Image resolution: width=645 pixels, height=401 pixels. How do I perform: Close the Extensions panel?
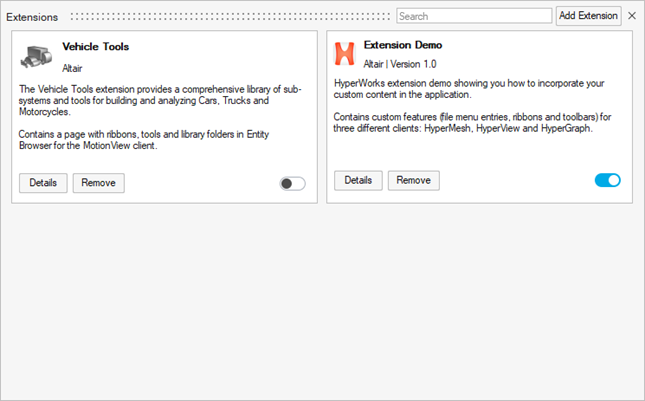point(632,16)
